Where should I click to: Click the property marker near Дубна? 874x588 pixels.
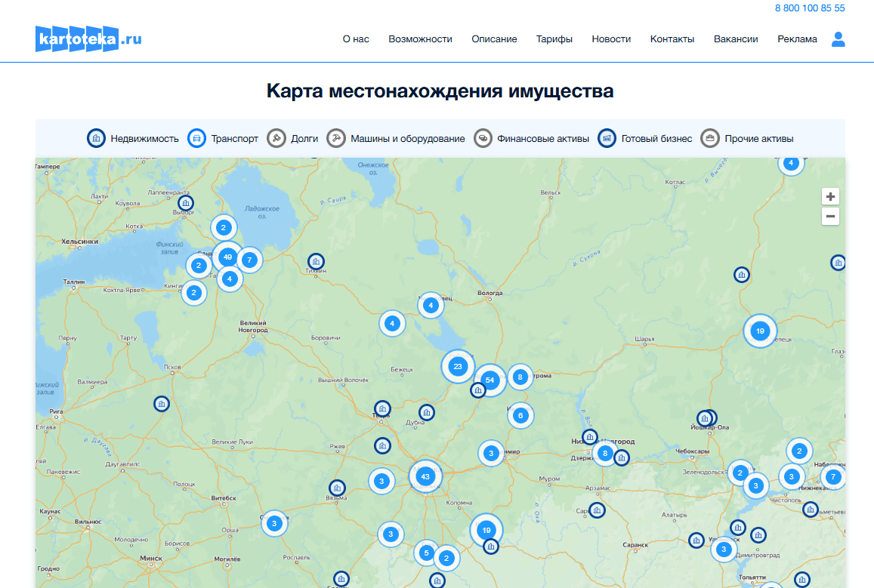[x=427, y=413]
